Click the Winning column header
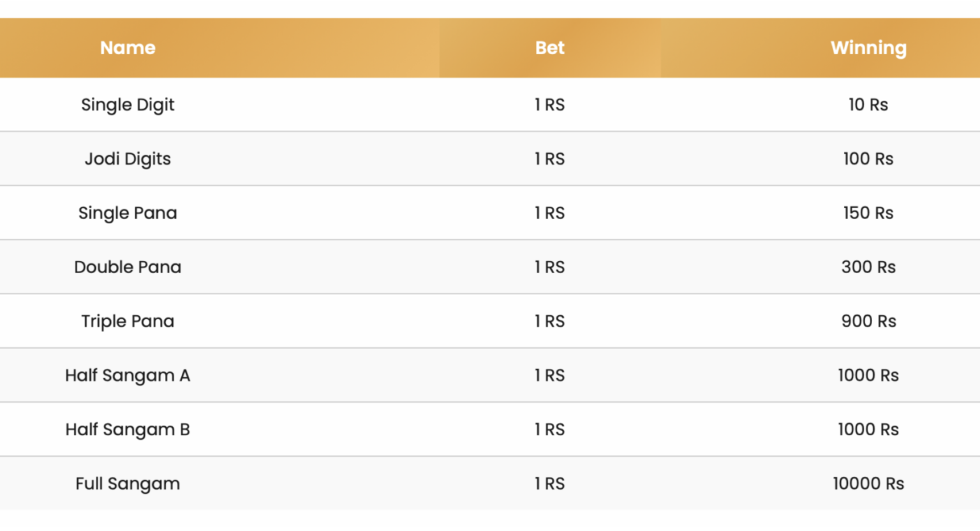Screen dimensions: 980x531 tap(868, 48)
